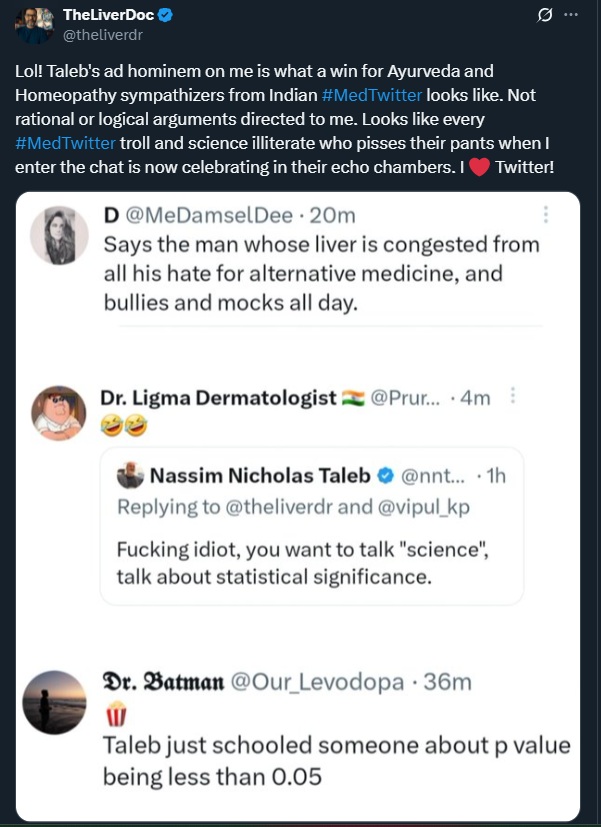
Task: Open vertical dots menu on Dr. Ligma reply
Action: click(x=513, y=398)
